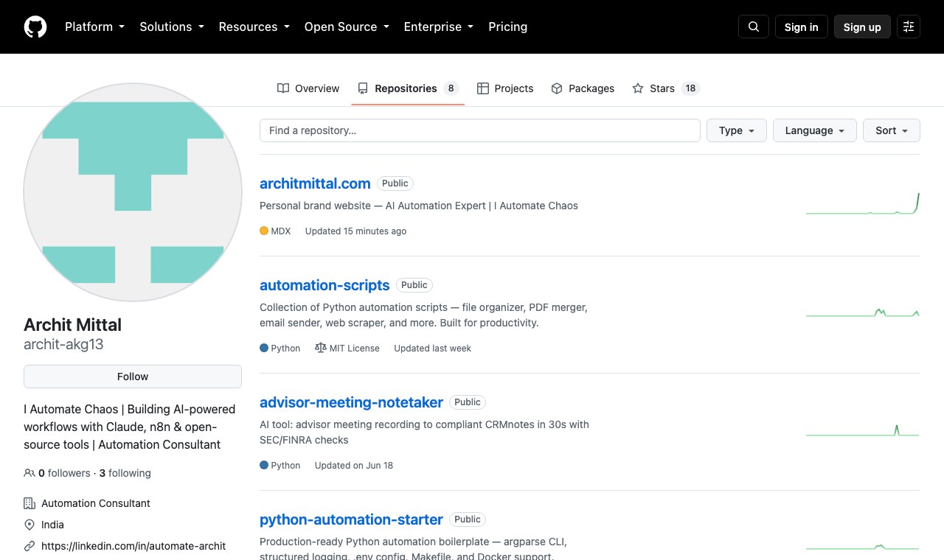Focus the Find a repository field
944x560 pixels.
[480, 130]
